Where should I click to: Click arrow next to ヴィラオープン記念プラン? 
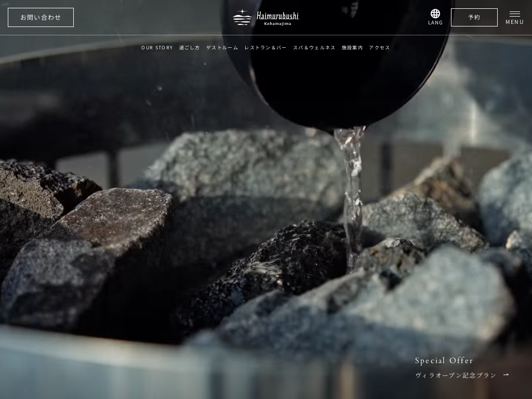click(506, 375)
